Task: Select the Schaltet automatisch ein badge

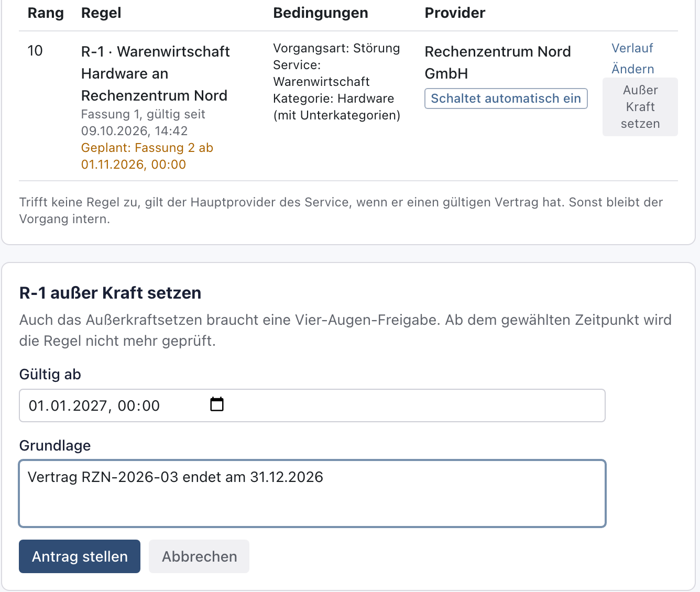Action: pyautogui.click(x=506, y=98)
